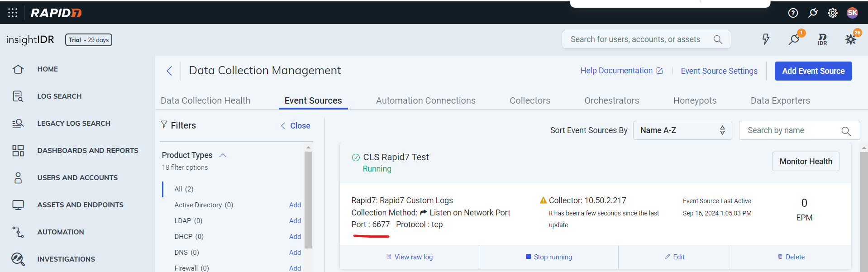
Task: Switch to Data Collection Health tab
Action: pyautogui.click(x=205, y=100)
